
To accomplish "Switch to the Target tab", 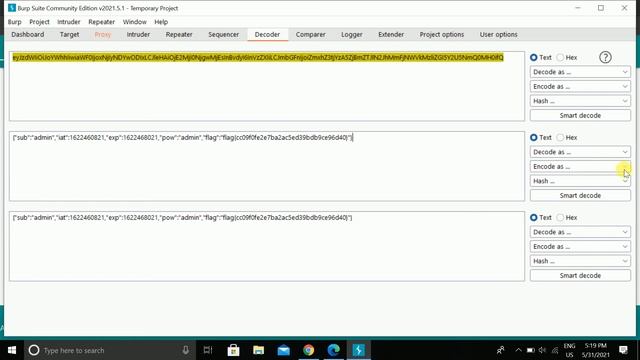I will pyautogui.click(x=69, y=35).
